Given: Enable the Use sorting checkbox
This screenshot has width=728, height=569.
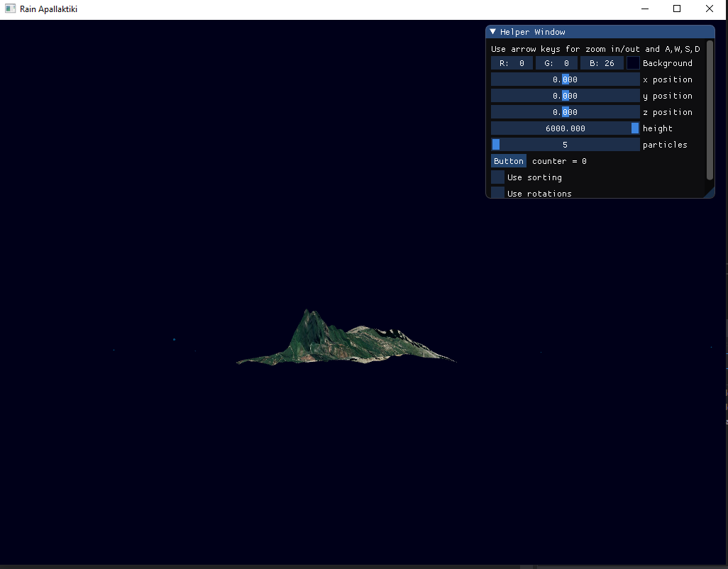Looking at the screenshot, I should [497, 177].
